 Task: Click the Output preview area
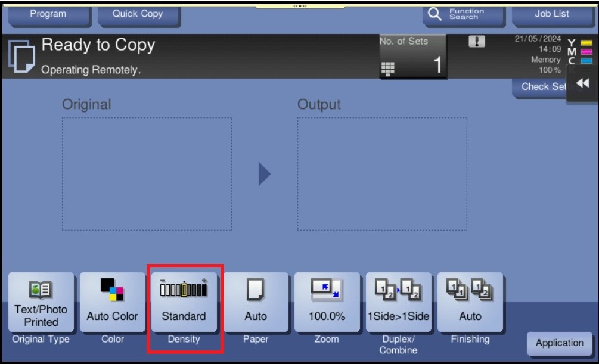pyautogui.click(x=382, y=173)
